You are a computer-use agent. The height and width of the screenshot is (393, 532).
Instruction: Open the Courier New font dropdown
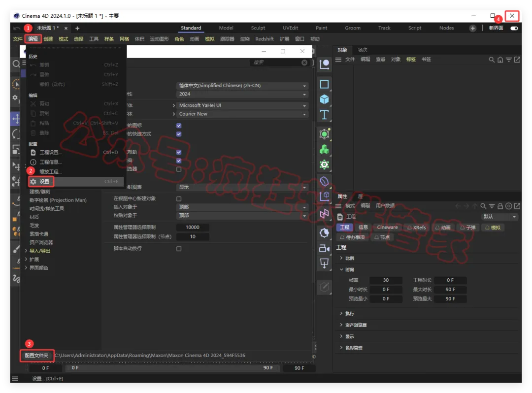pyautogui.click(x=242, y=114)
